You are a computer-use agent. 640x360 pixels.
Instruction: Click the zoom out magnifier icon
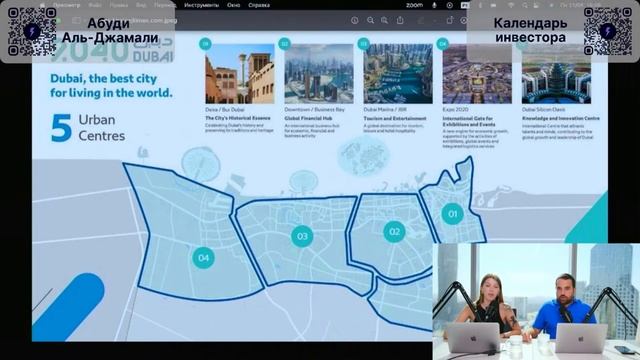(x=370, y=20)
